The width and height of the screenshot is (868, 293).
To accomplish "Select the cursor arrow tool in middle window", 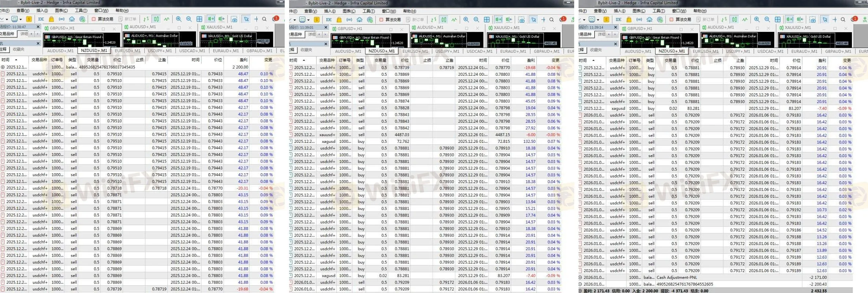I will click(x=534, y=19).
